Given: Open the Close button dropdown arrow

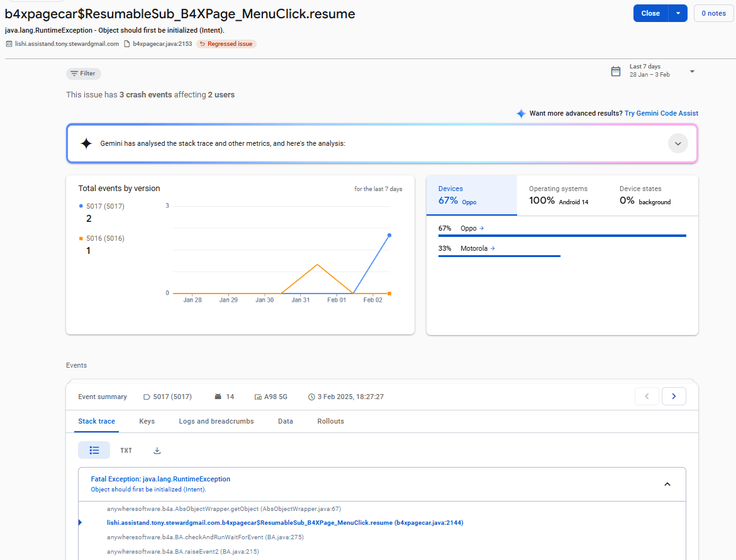Looking at the screenshot, I should (x=678, y=13).
